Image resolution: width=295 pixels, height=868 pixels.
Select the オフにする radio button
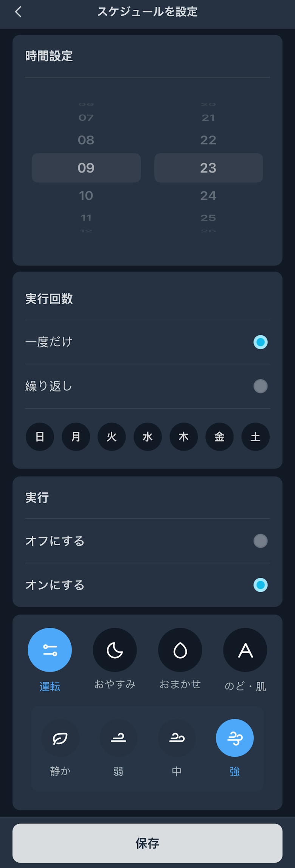(x=260, y=541)
